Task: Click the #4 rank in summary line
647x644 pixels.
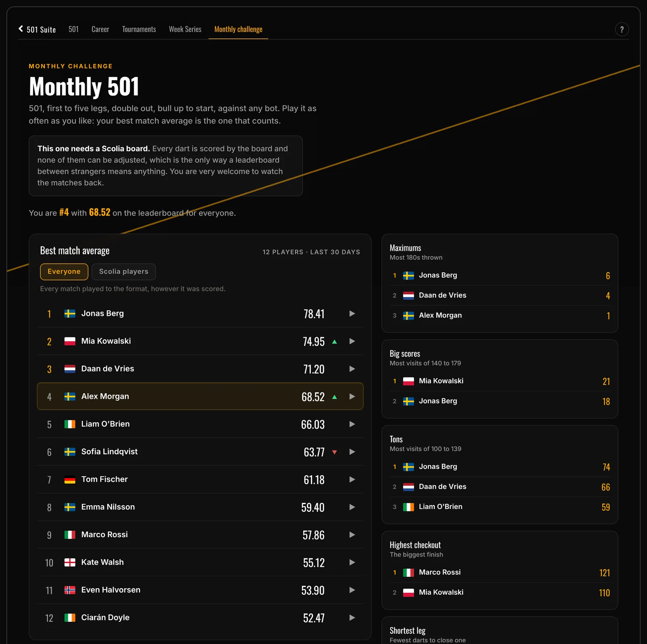Action: pyautogui.click(x=64, y=212)
